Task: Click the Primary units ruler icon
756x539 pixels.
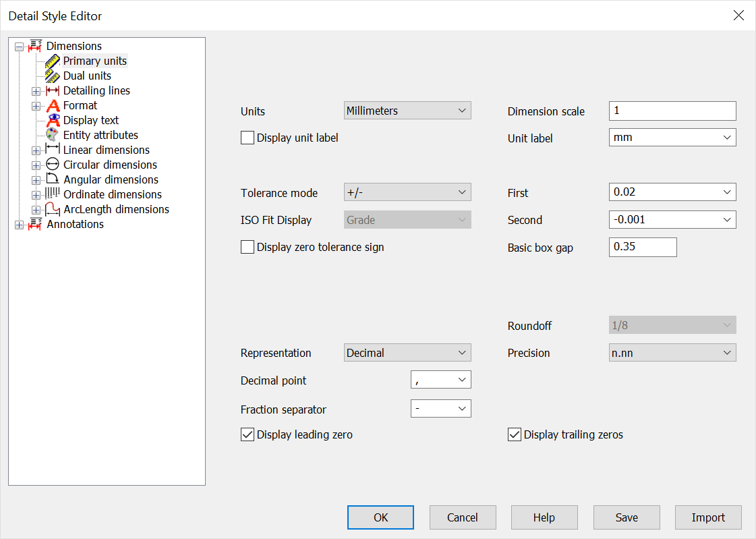Action: (53, 61)
